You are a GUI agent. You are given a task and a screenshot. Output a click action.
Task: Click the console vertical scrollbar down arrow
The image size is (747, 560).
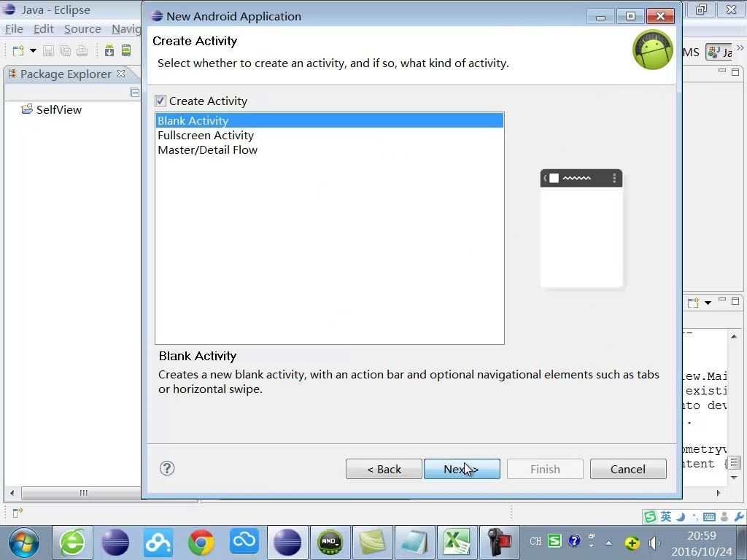(x=734, y=477)
